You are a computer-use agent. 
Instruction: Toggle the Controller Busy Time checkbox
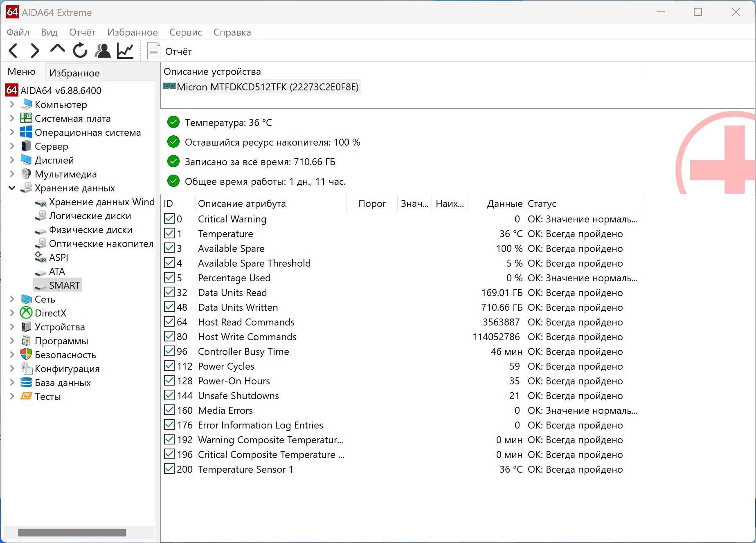[169, 351]
